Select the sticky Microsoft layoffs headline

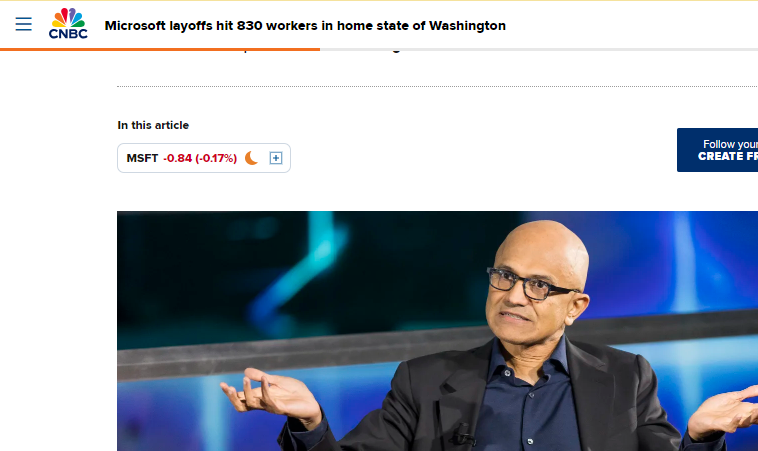(x=305, y=26)
